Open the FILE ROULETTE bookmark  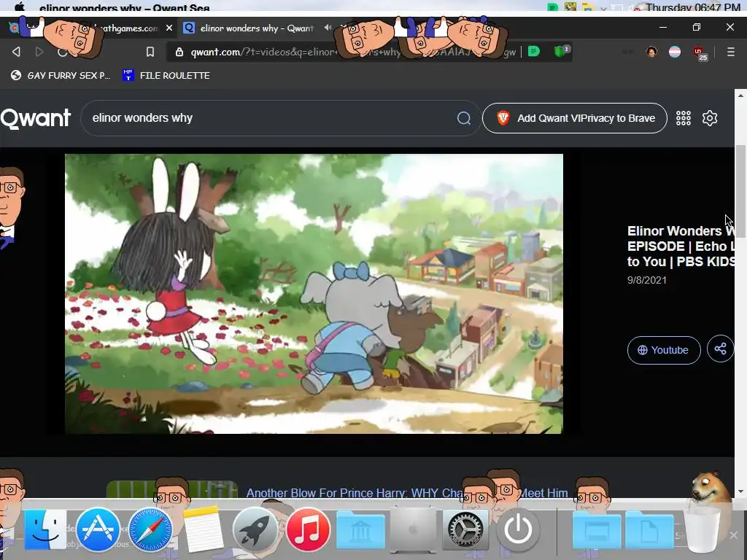(166, 75)
